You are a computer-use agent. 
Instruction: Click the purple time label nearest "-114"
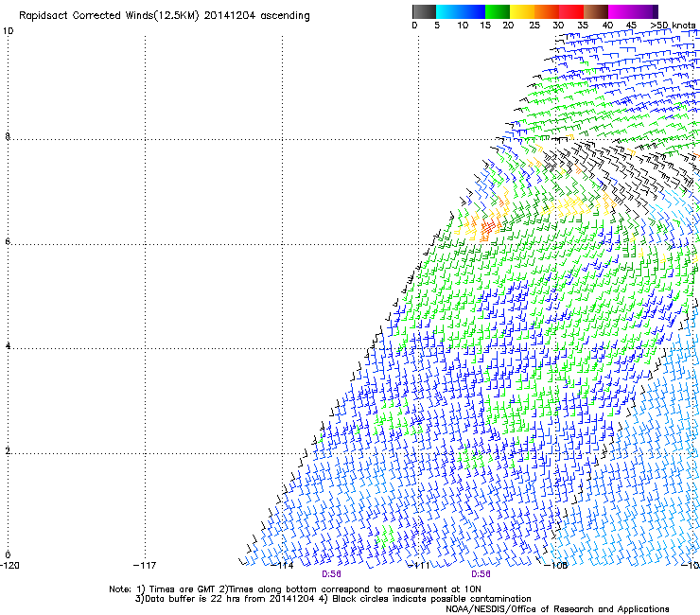coord(331,574)
